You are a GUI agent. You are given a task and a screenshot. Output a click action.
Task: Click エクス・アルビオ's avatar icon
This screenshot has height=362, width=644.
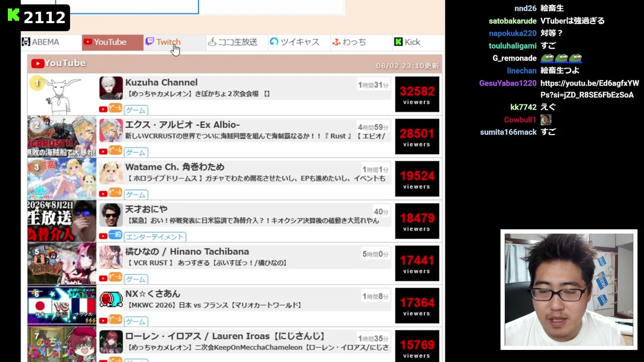pyautogui.click(x=111, y=130)
